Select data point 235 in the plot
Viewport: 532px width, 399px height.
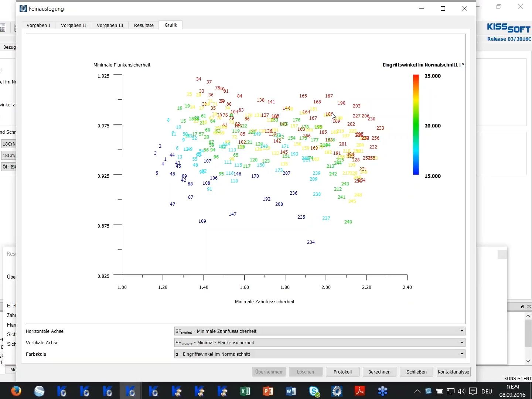(x=301, y=217)
